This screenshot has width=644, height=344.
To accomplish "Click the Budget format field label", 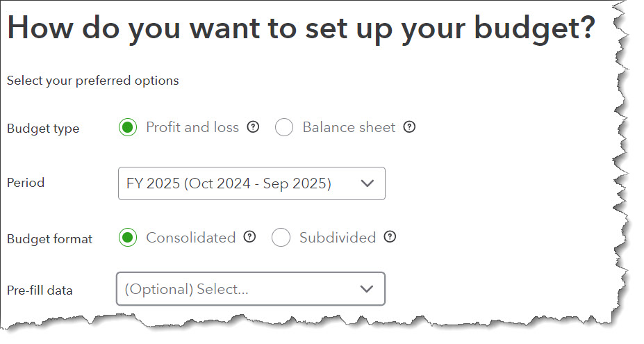I will pyautogui.click(x=49, y=238).
